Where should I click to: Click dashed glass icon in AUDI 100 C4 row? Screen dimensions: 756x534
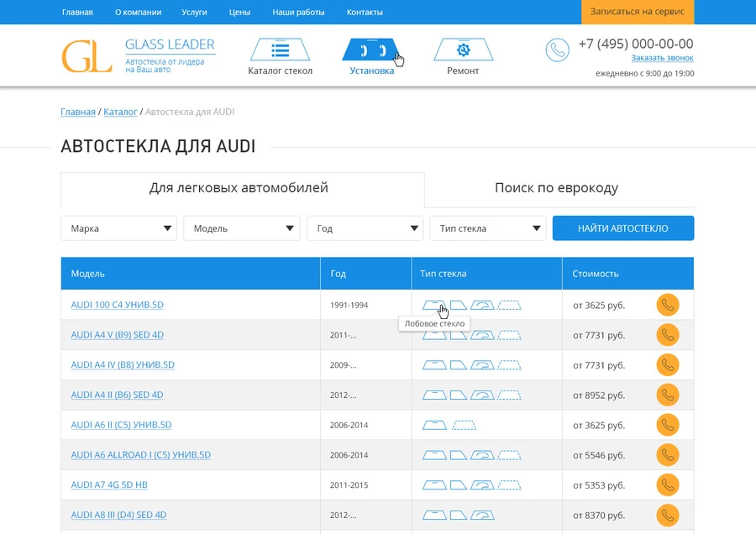click(x=509, y=305)
